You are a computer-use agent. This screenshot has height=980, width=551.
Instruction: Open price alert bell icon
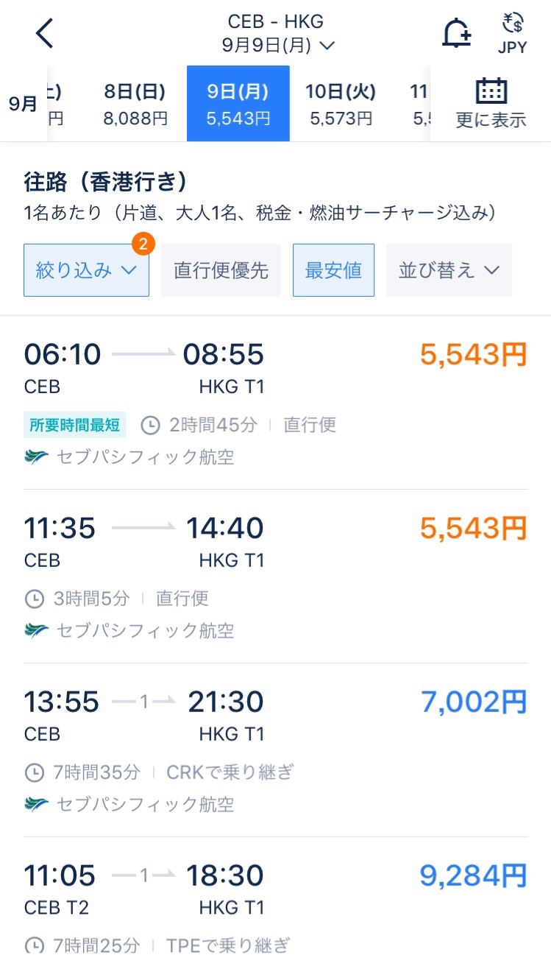point(456,33)
